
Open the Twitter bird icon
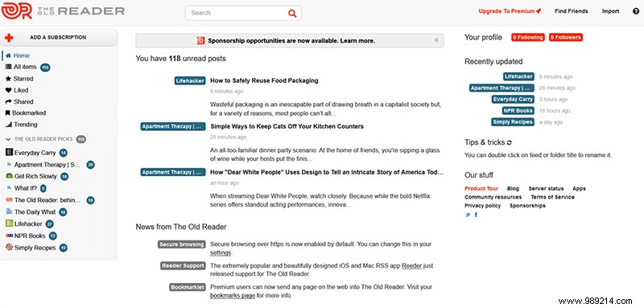[468, 215]
